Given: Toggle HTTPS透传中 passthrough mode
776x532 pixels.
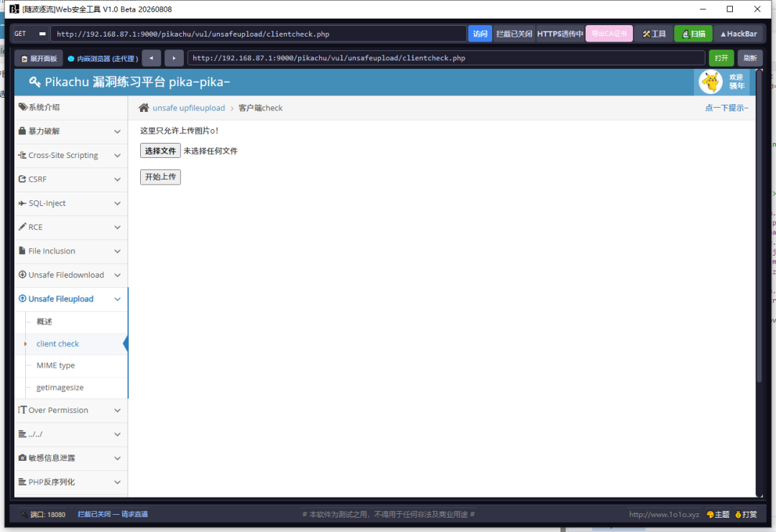Looking at the screenshot, I should point(560,34).
